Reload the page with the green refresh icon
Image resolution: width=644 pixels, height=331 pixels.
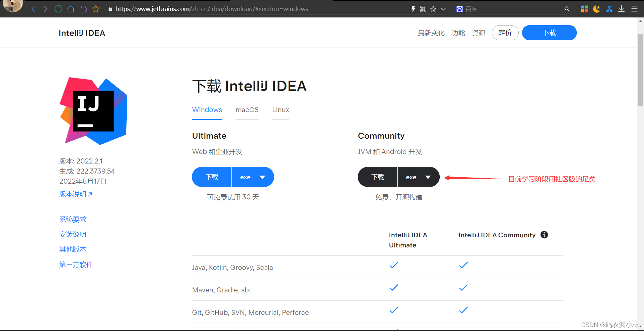click(x=58, y=9)
